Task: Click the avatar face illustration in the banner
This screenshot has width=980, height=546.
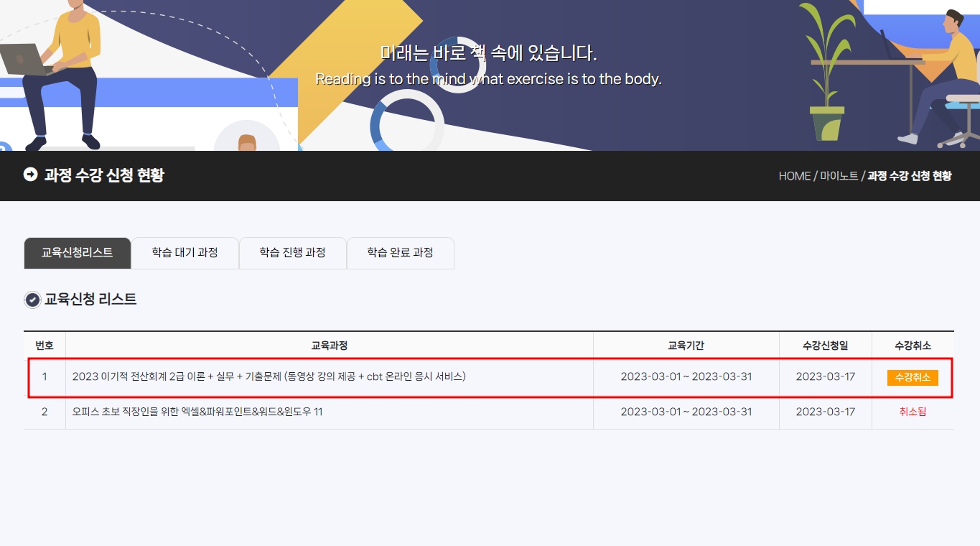Action: click(x=247, y=142)
